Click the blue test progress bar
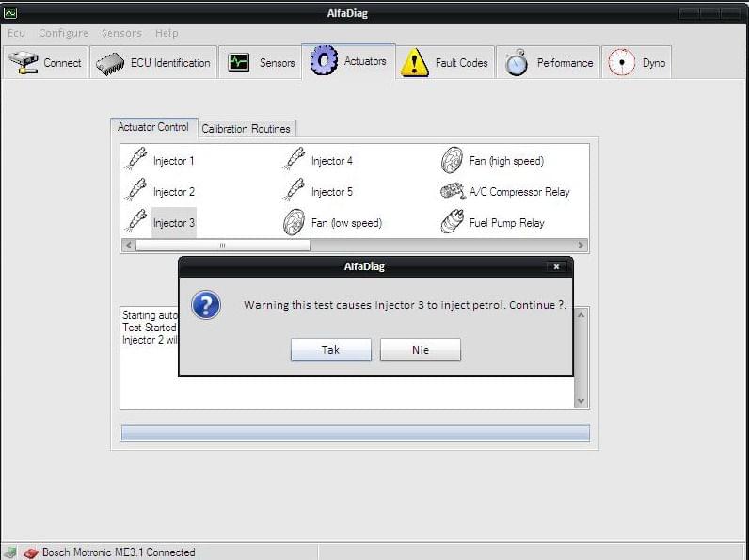 pyautogui.click(x=355, y=433)
